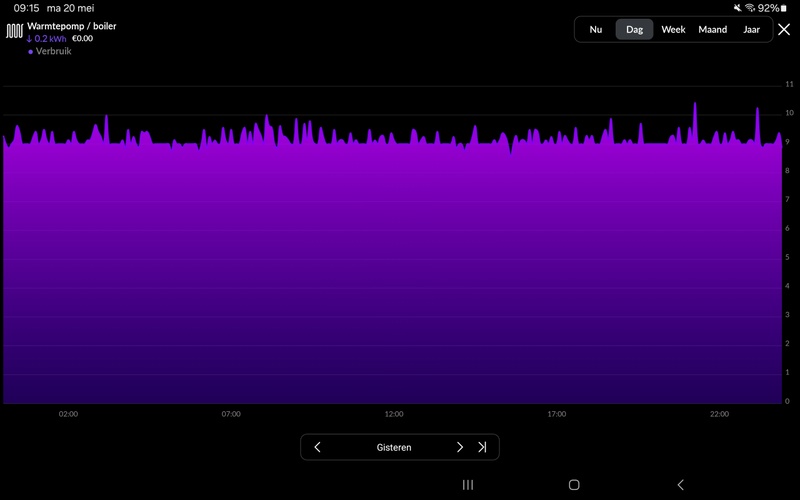Click the 5 y-axis value
The width and height of the screenshot is (800, 500).
click(x=788, y=257)
